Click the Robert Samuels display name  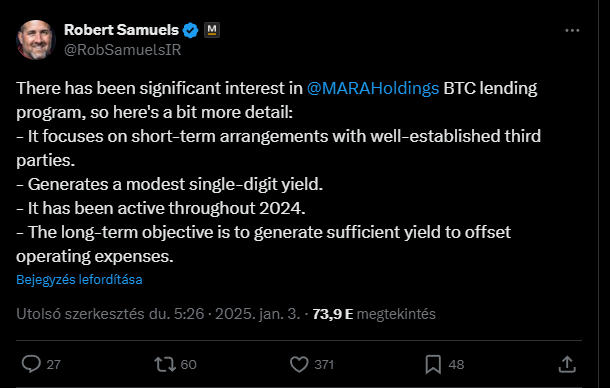point(121,30)
